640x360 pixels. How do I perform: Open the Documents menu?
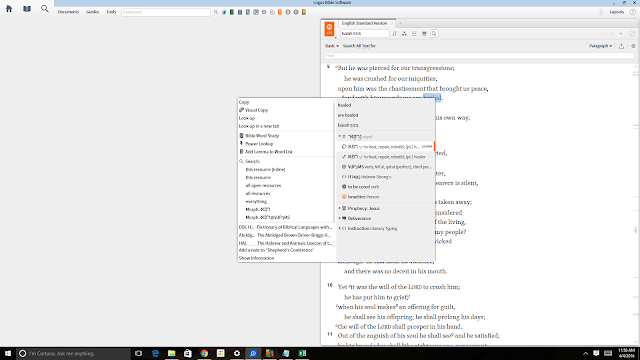[68, 12]
